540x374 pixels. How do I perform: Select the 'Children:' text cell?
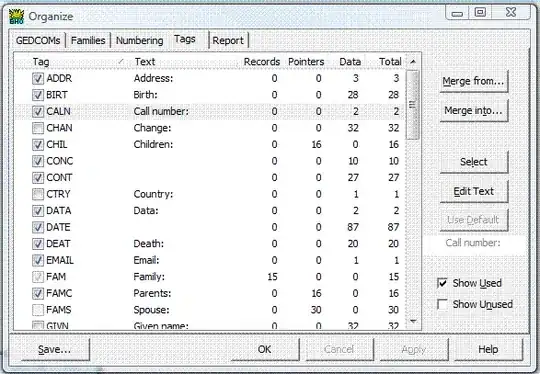point(153,145)
